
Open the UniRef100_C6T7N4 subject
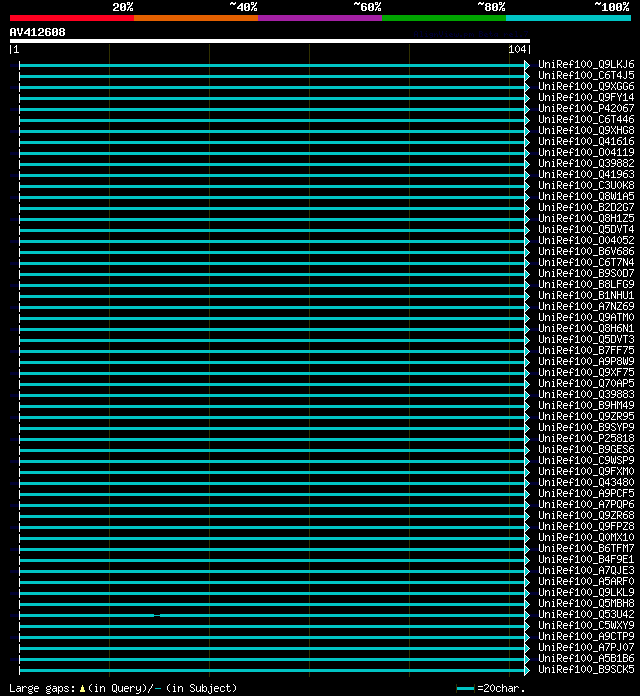click(x=586, y=262)
